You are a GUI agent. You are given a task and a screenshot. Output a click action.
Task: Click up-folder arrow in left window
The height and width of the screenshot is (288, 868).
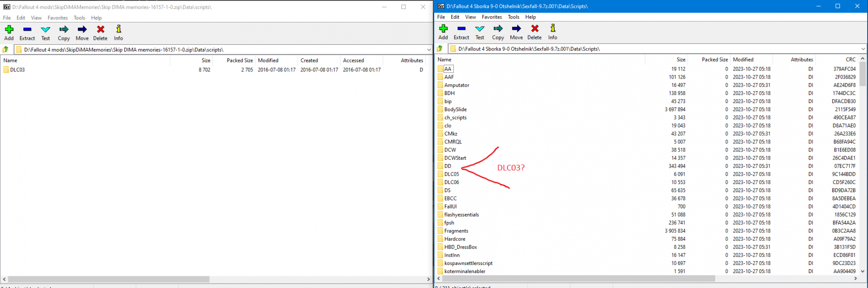6,50
